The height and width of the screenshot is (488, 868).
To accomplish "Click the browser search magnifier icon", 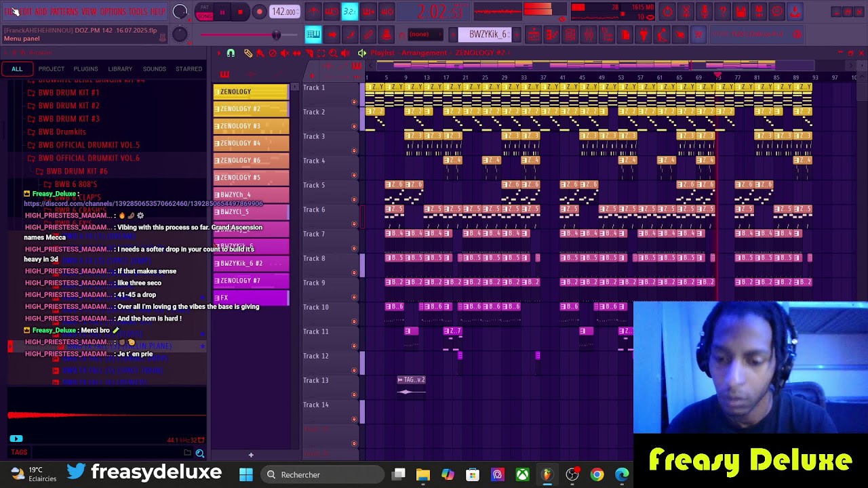I will (x=200, y=453).
